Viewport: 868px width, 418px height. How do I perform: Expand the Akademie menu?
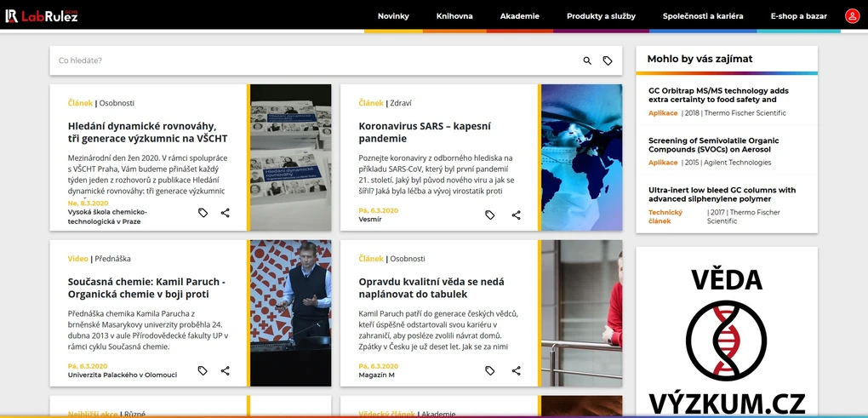(519, 16)
